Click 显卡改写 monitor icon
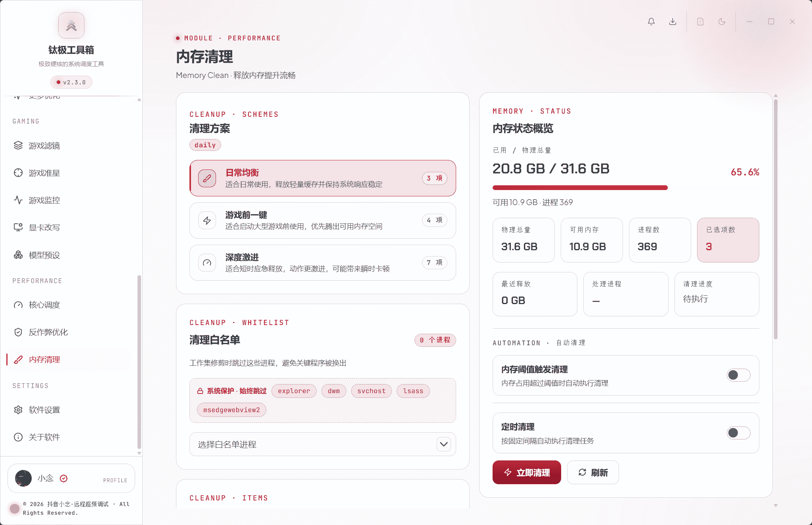Screen dimensions: 812x525 18,227
